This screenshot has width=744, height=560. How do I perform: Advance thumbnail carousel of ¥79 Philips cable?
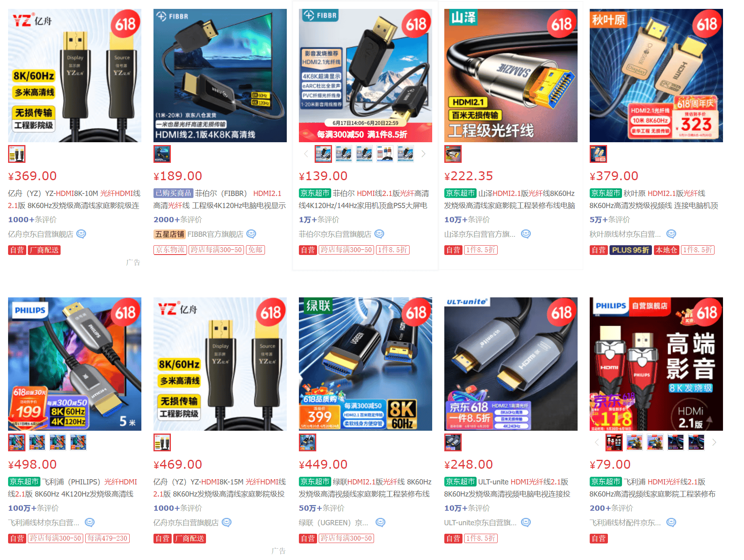pyautogui.click(x=714, y=442)
